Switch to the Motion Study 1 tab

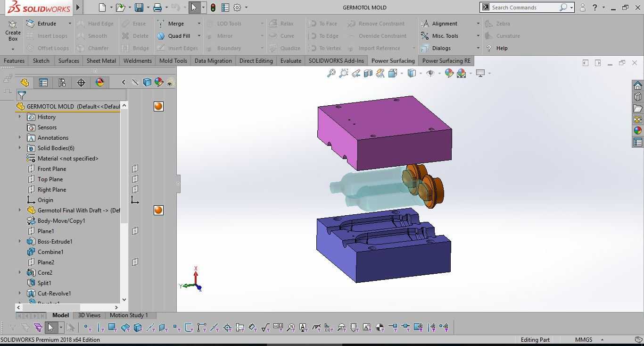point(129,315)
